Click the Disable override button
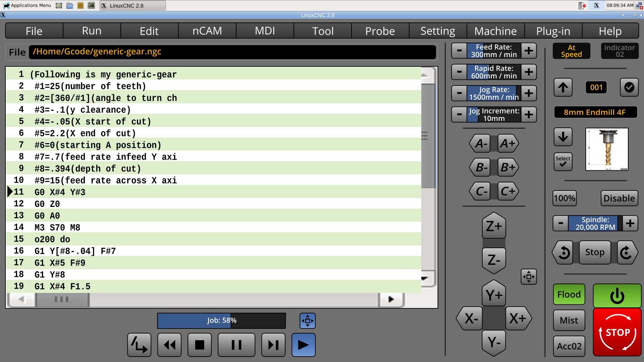This screenshot has height=362, width=644. point(619,198)
